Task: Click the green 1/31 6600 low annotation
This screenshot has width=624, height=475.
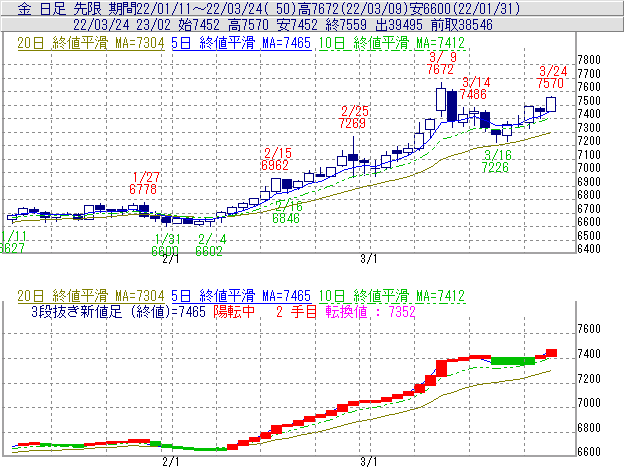Action: (x=166, y=245)
